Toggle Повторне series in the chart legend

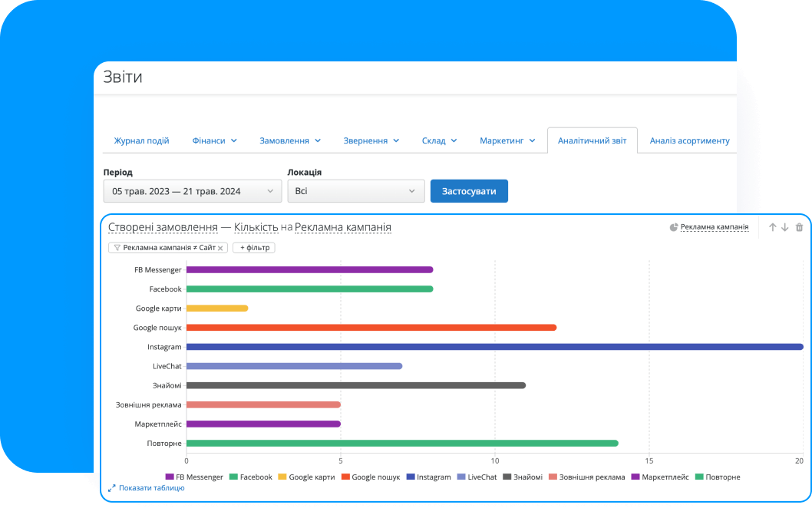tap(717, 477)
